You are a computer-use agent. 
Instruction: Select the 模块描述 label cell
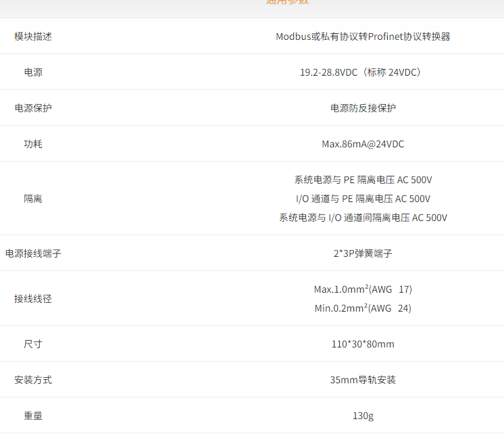pos(33,37)
